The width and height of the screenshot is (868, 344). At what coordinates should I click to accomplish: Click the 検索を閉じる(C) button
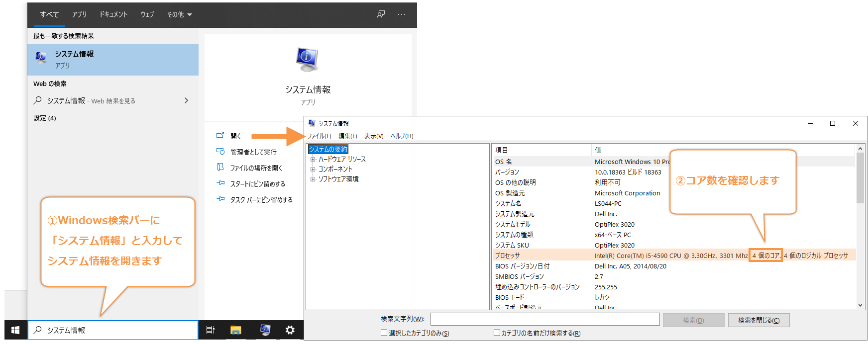tap(759, 320)
